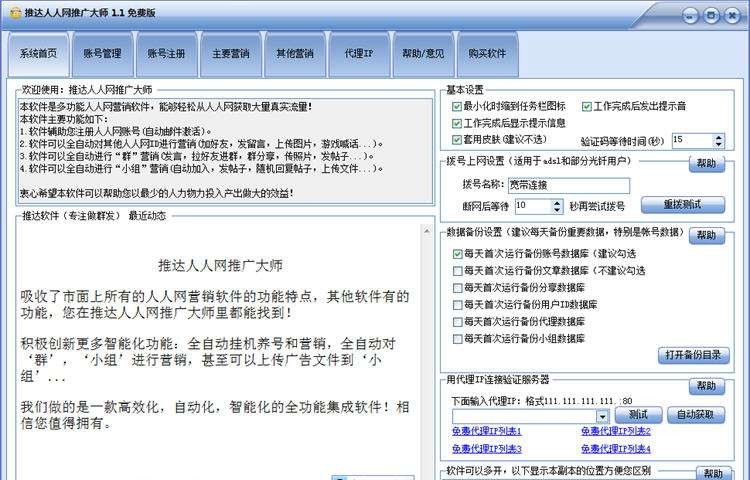Click the 断网后等待 value field

(x=533, y=207)
